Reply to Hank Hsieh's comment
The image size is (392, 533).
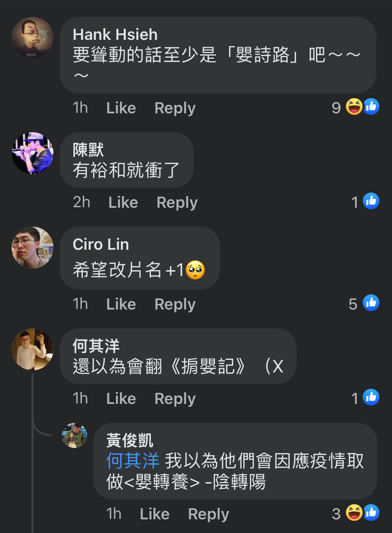click(175, 108)
